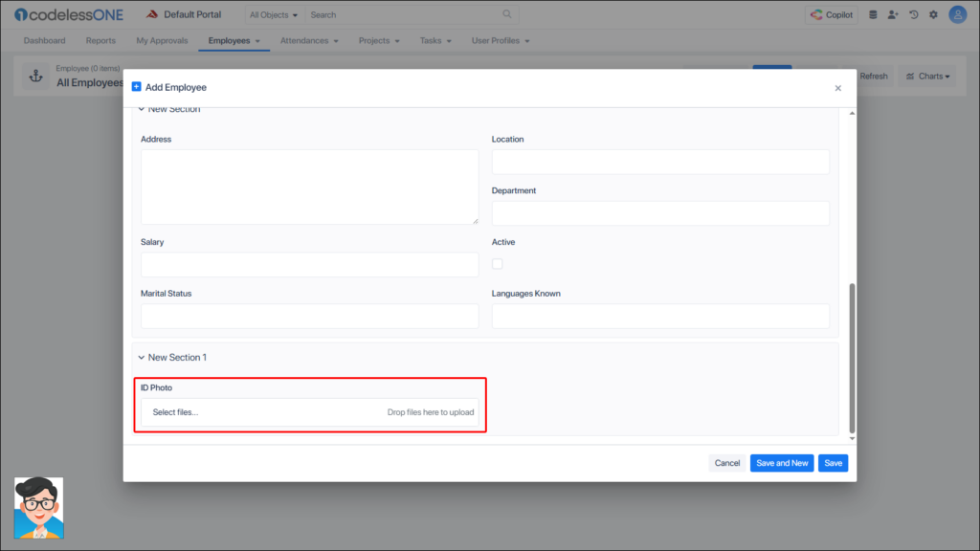Click the search magnifier icon
The width and height of the screenshot is (980, 551).
[x=507, y=14]
